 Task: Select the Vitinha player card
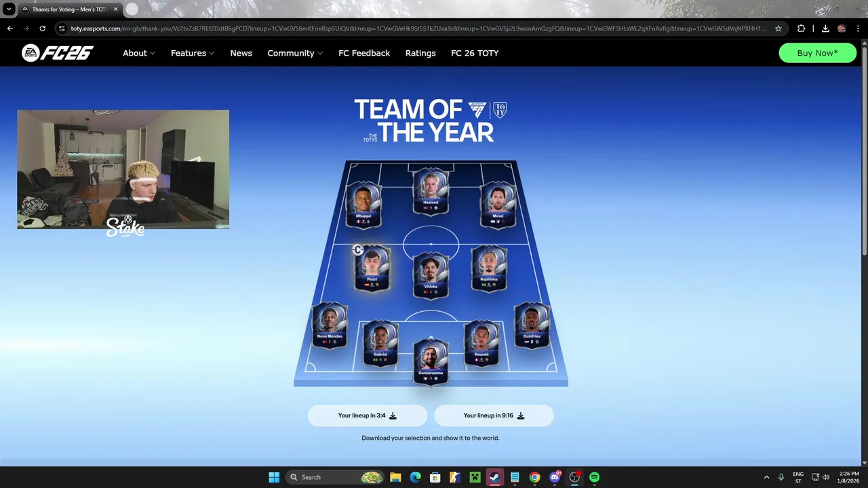pos(431,275)
